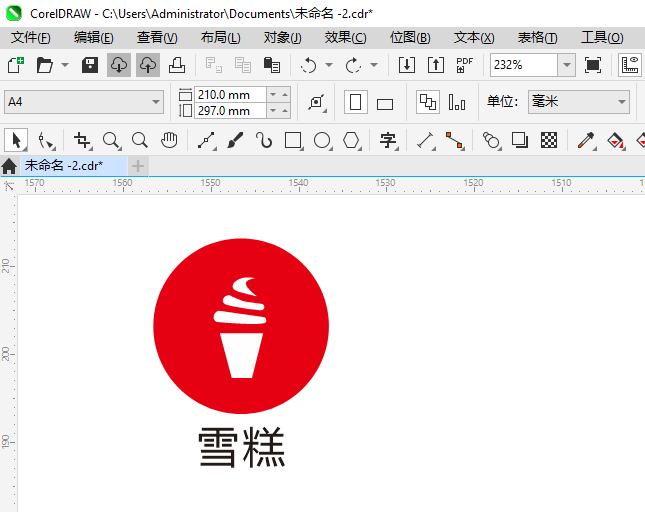This screenshot has height=512, width=645.
Task: Select the Shape edit tool
Action: click(46, 140)
